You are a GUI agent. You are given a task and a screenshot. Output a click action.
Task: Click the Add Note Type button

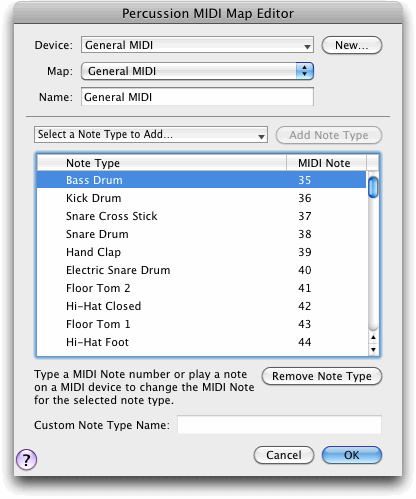click(x=329, y=135)
